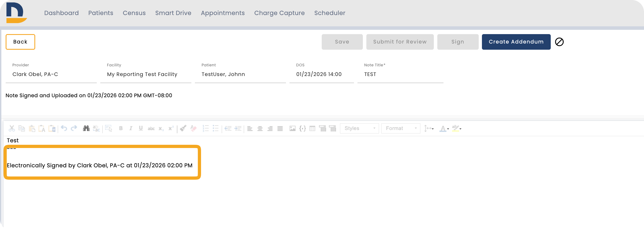The width and height of the screenshot is (644, 231).
Task: Click the Remove Format eraser icon
Action: [x=194, y=128]
